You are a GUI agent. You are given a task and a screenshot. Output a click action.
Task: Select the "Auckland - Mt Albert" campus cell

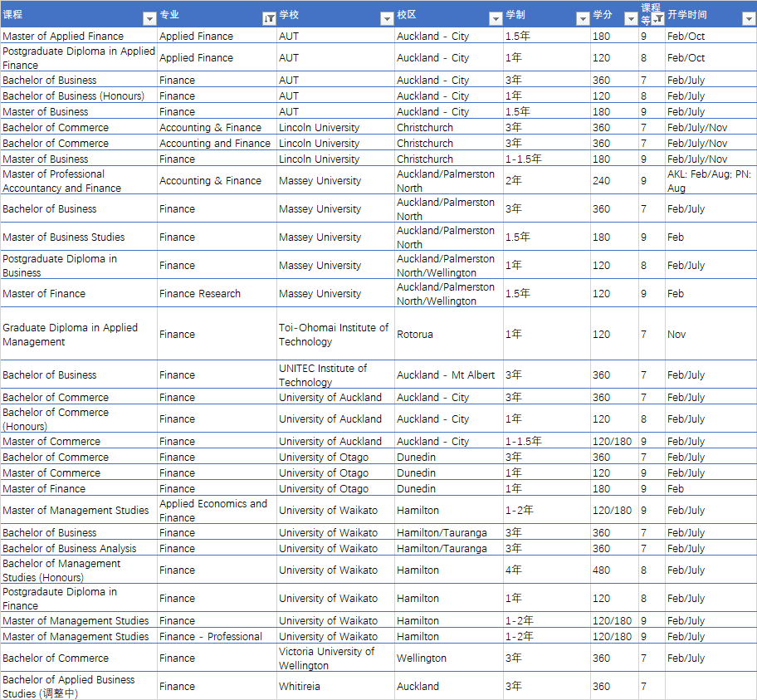pos(449,374)
